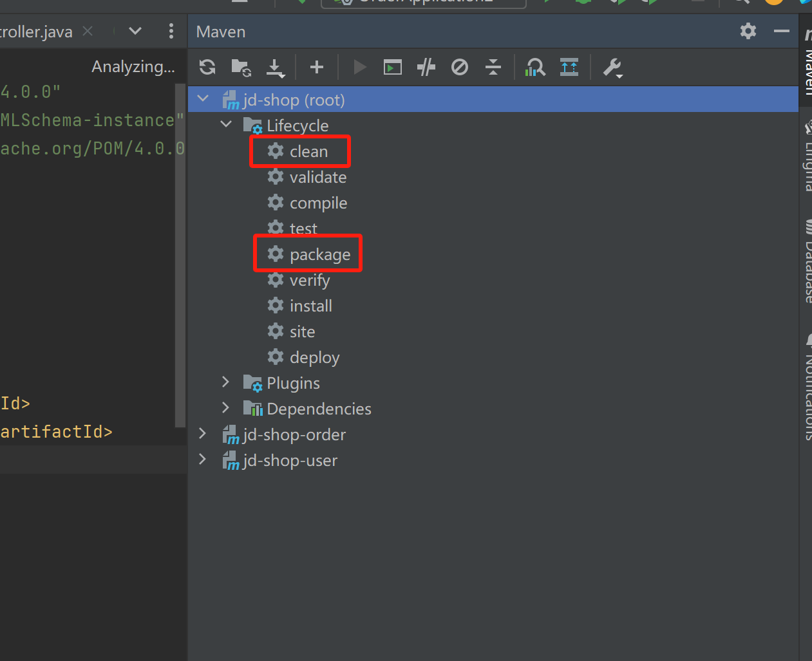Hide the Maven tool window
This screenshot has height=661, width=812.
(782, 31)
